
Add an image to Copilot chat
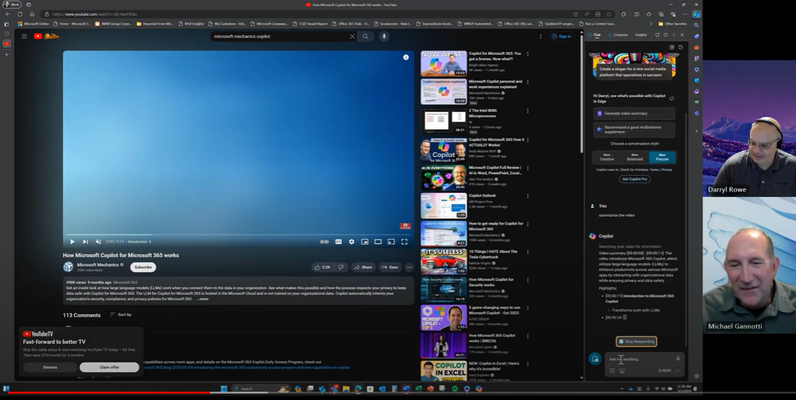622,371
